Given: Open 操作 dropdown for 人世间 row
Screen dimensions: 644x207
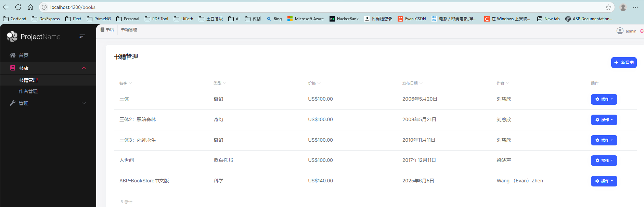Looking at the screenshot, I should (x=604, y=160).
